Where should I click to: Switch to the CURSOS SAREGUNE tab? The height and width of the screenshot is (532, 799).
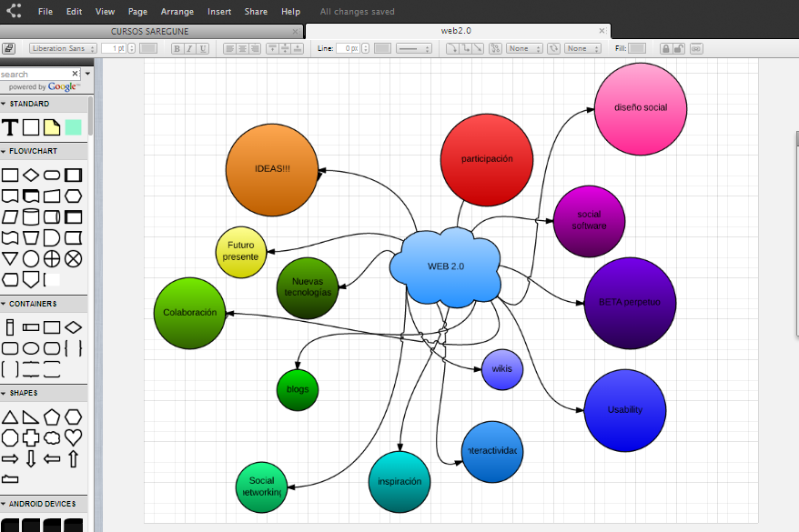[x=152, y=30]
